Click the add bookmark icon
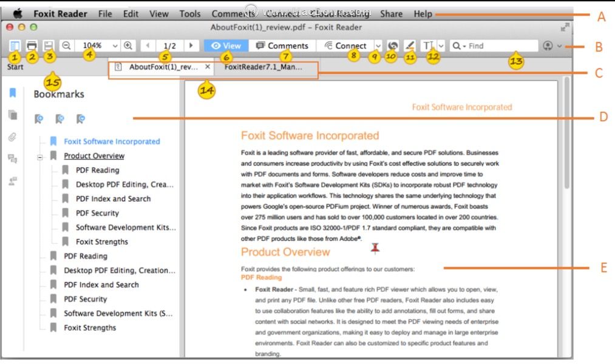The height and width of the screenshot is (364, 615). 38,118
